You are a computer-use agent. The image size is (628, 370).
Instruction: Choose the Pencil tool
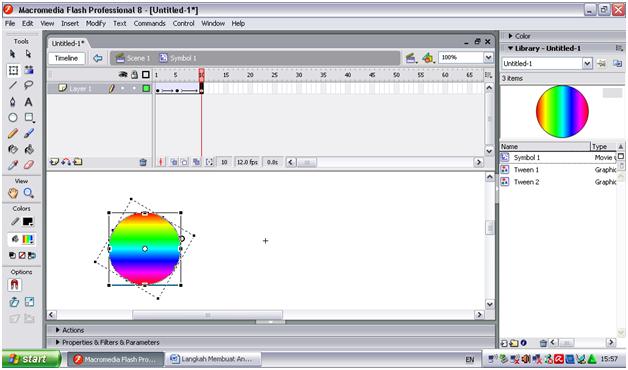pos(13,133)
